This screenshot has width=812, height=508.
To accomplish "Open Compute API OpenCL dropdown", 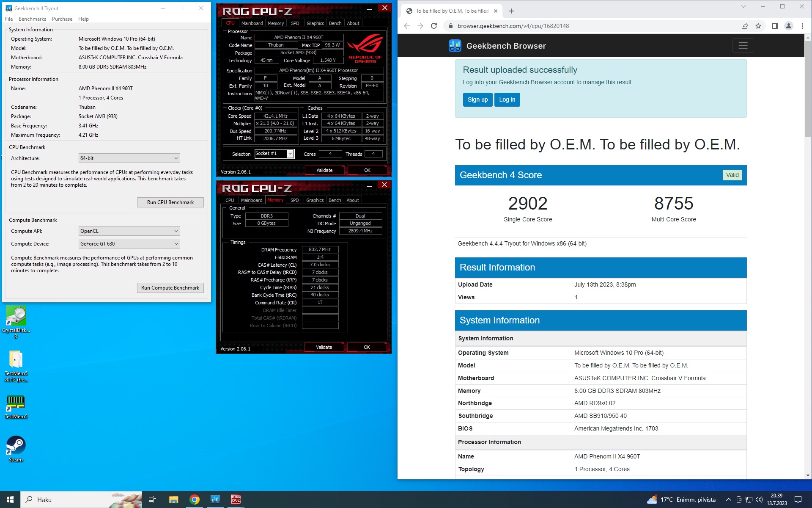I will point(129,231).
